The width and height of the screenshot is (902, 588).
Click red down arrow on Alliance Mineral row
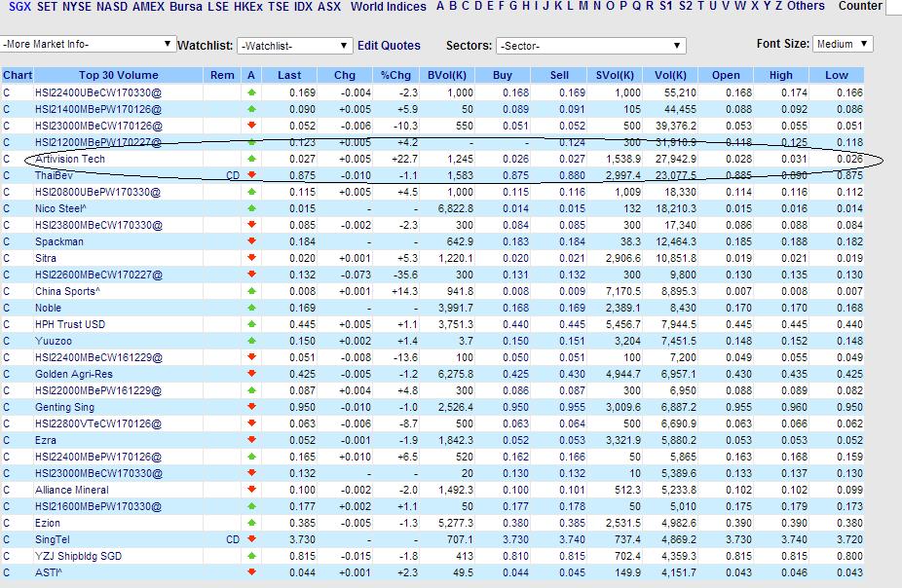coord(251,490)
